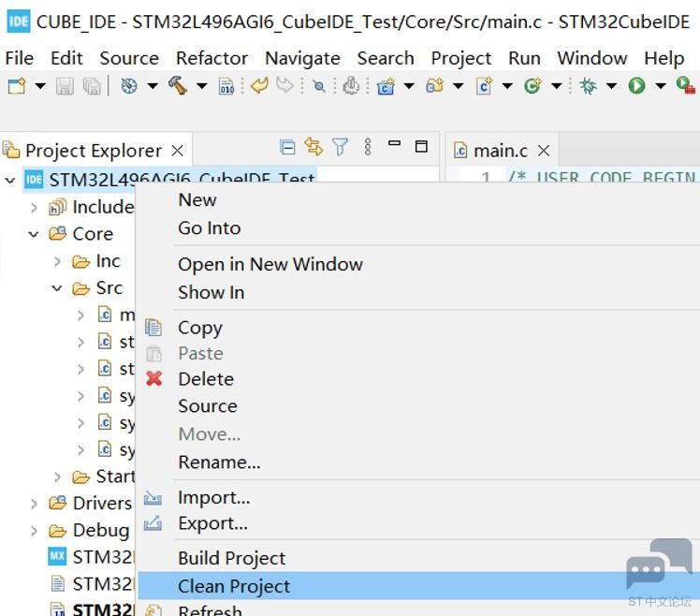Click the Save toolbar icon

(x=65, y=86)
